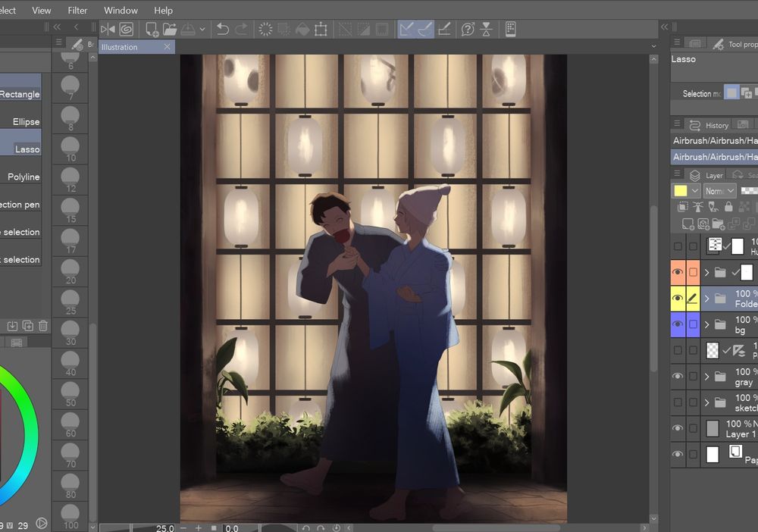This screenshot has width=758, height=532.
Task: Close the Illustration canvas tab
Action: (167, 47)
